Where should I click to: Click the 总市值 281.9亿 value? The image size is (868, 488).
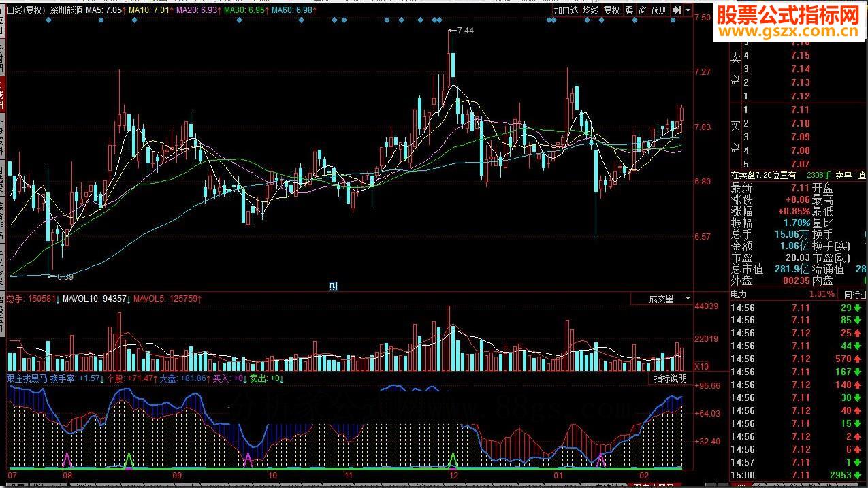792,270
